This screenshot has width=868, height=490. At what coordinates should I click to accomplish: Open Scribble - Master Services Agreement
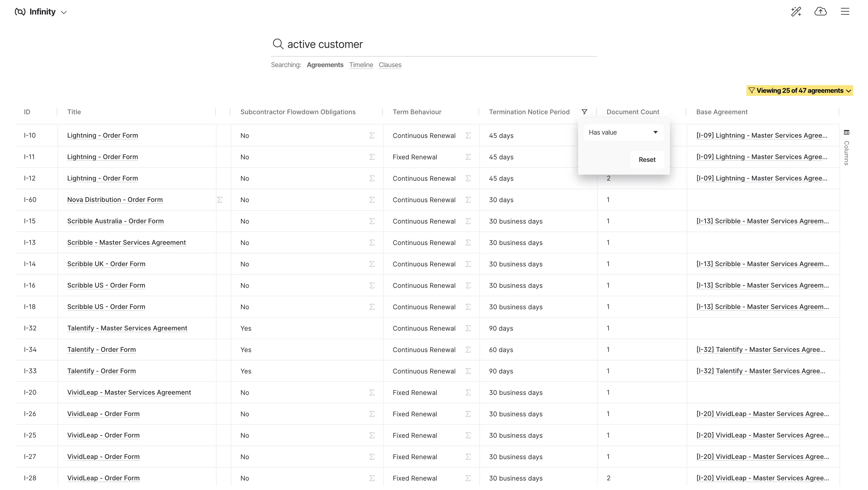126,242
